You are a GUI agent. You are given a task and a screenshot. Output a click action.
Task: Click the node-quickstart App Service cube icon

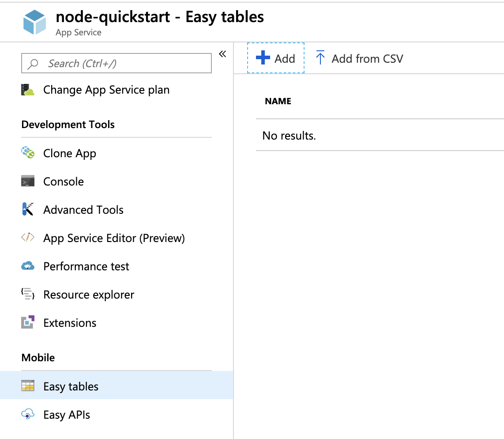pyautogui.click(x=34, y=22)
